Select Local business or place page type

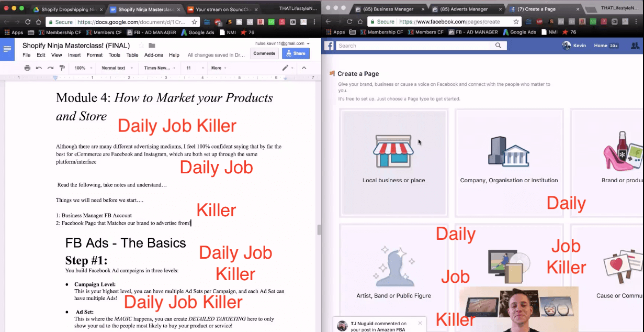(393, 162)
